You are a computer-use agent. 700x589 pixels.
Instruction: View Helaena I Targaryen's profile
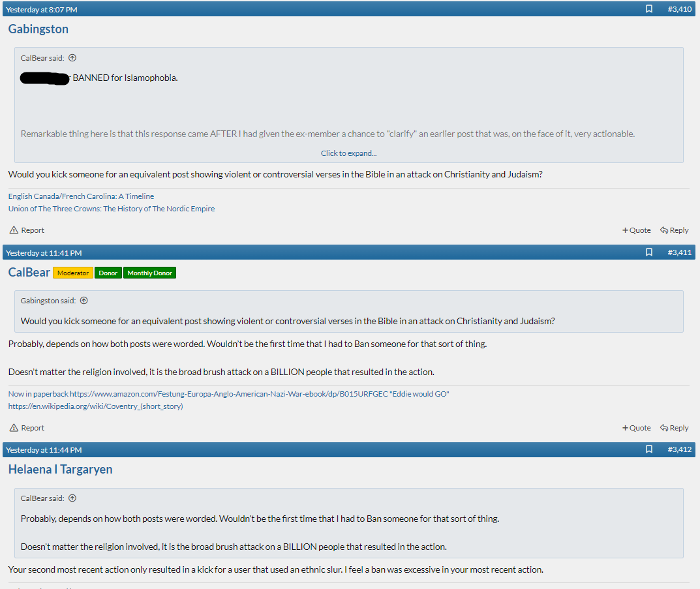(x=60, y=470)
